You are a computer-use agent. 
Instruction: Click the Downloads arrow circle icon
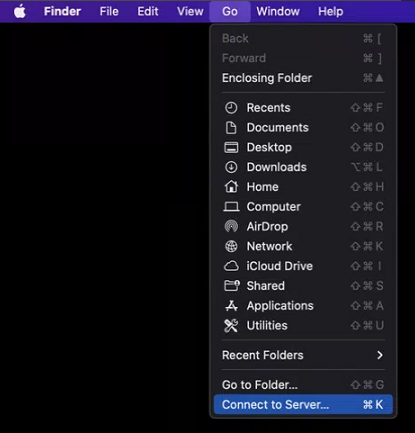[x=231, y=167]
